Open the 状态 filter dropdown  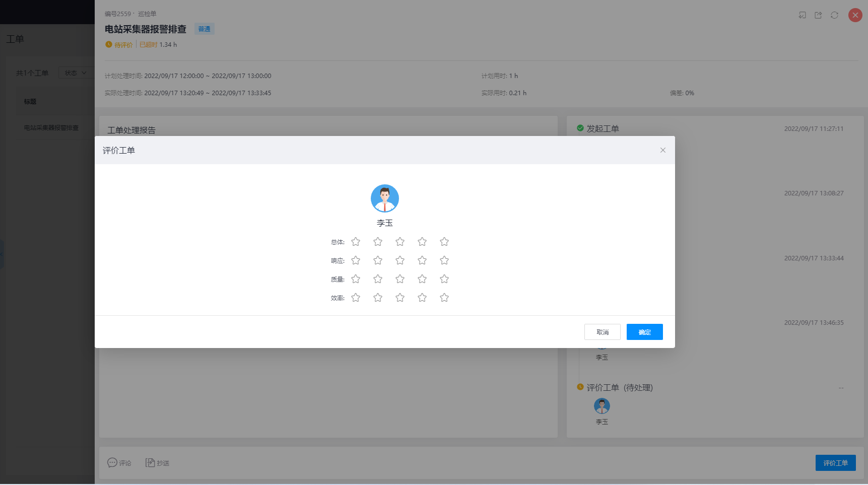(x=76, y=73)
